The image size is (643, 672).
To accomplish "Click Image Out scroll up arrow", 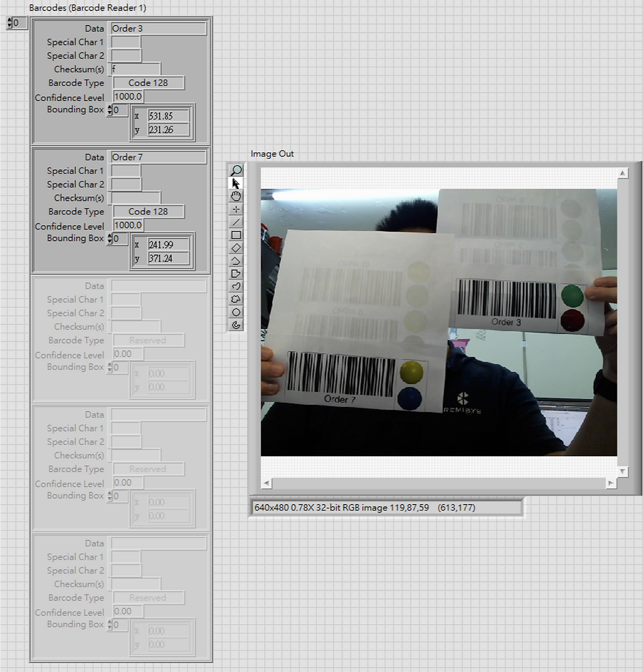I will [x=623, y=173].
